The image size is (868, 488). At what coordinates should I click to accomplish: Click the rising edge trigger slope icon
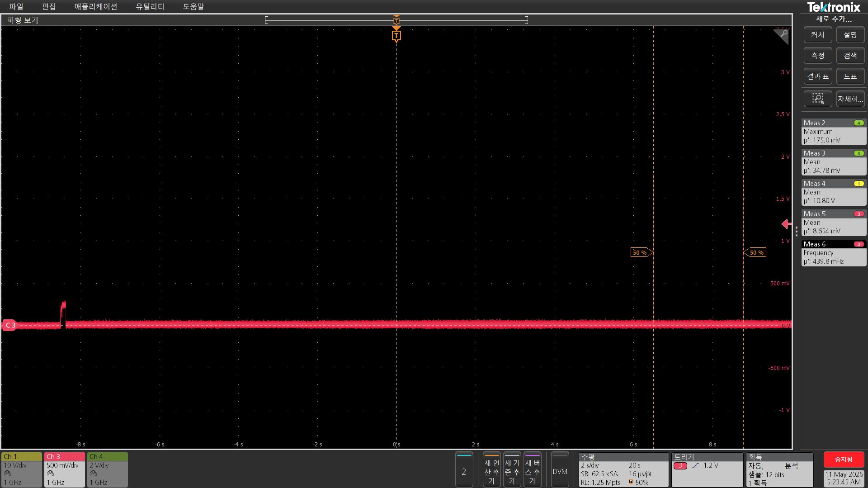pyautogui.click(x=695, y=465)
